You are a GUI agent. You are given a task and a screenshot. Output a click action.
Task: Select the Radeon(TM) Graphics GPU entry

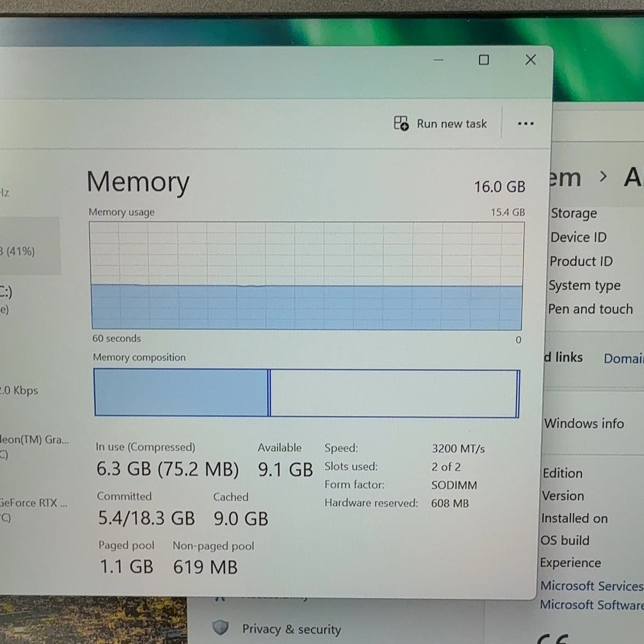click(34, 447)
